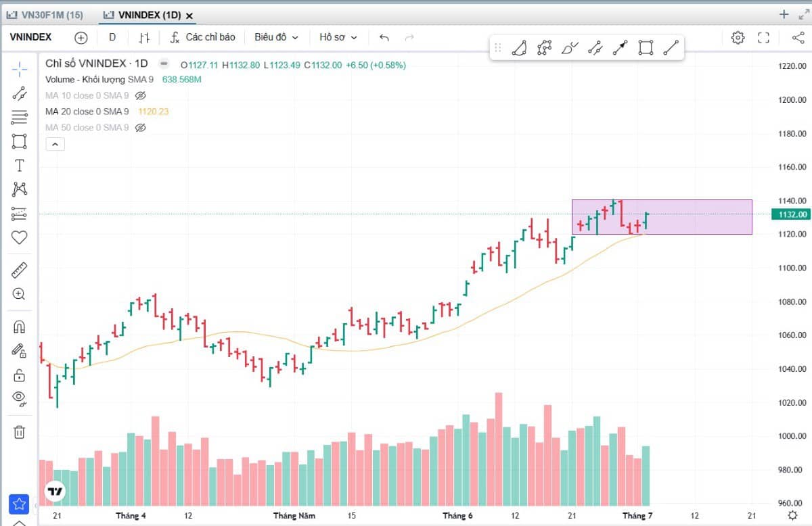This screenshot has height=526, width=812.
Task: Click the VNINDEX symbol search field
Action: tap(31, 37)
